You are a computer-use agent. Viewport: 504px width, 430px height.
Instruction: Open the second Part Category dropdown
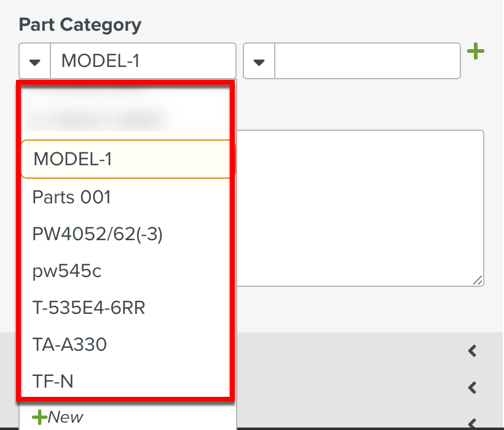click(259, 61)
